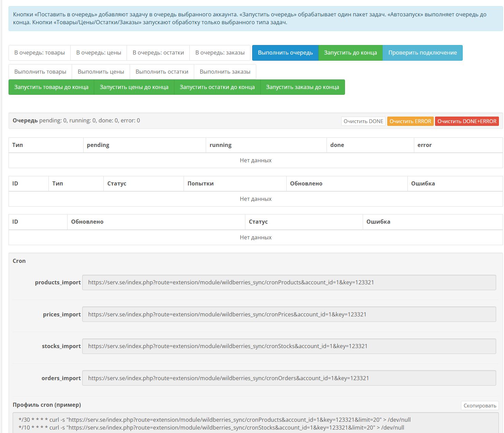
Task: Click «Выполнить заказы» button
Action: [x=225, y=72]
